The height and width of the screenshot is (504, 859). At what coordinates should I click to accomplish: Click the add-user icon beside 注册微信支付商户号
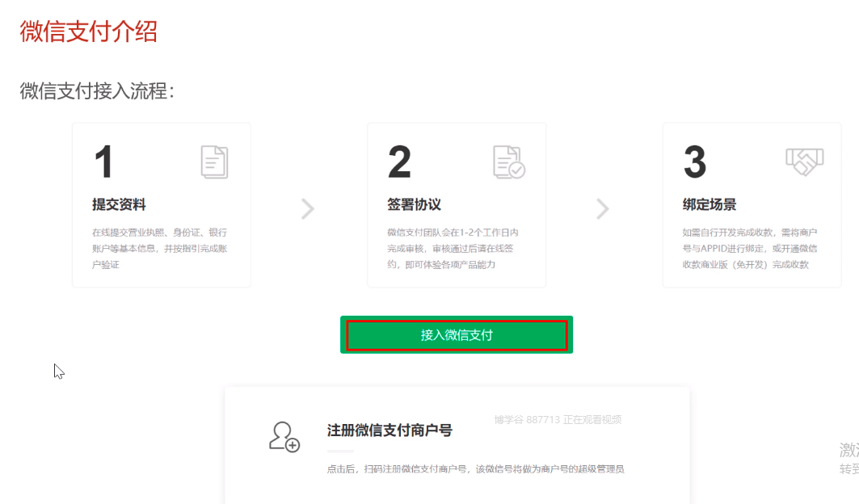[284, 437]
